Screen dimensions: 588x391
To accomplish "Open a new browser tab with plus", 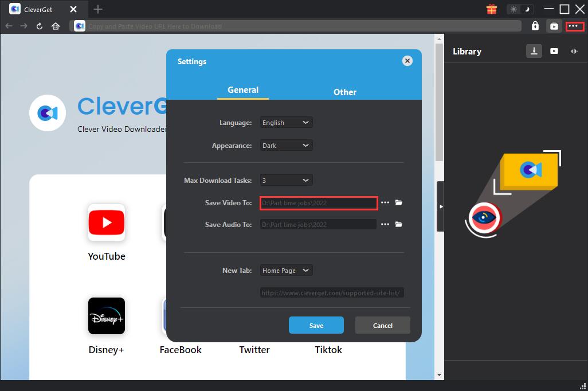I will (x=98, y=9).
